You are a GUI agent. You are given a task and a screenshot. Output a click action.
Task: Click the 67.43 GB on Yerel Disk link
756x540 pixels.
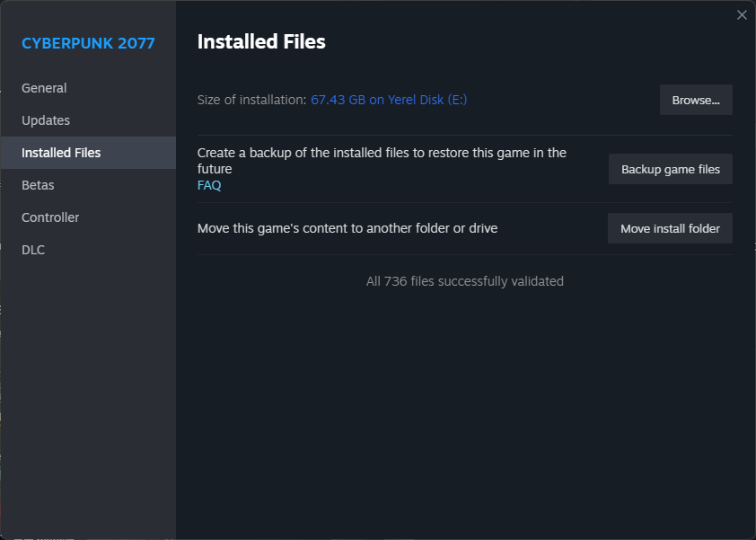tap(389, 100)
